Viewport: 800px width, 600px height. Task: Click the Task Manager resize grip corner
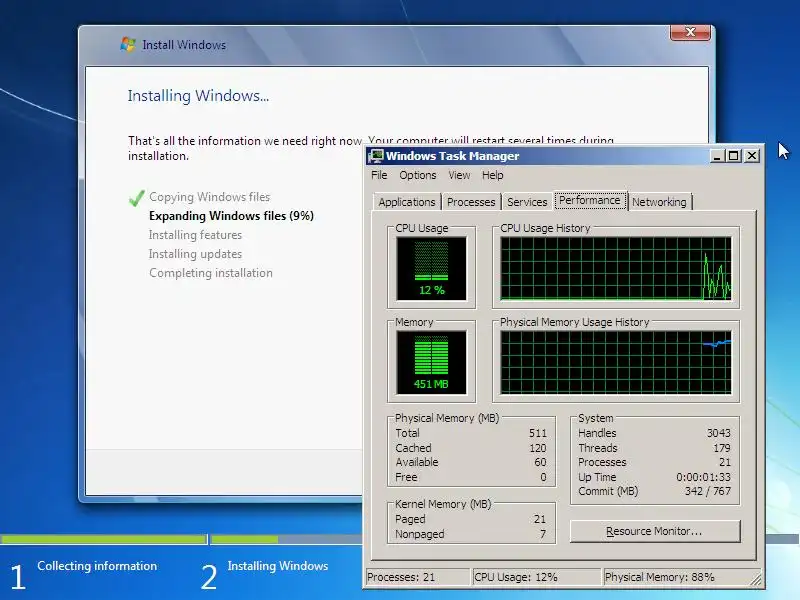click(x=756, y=579)
